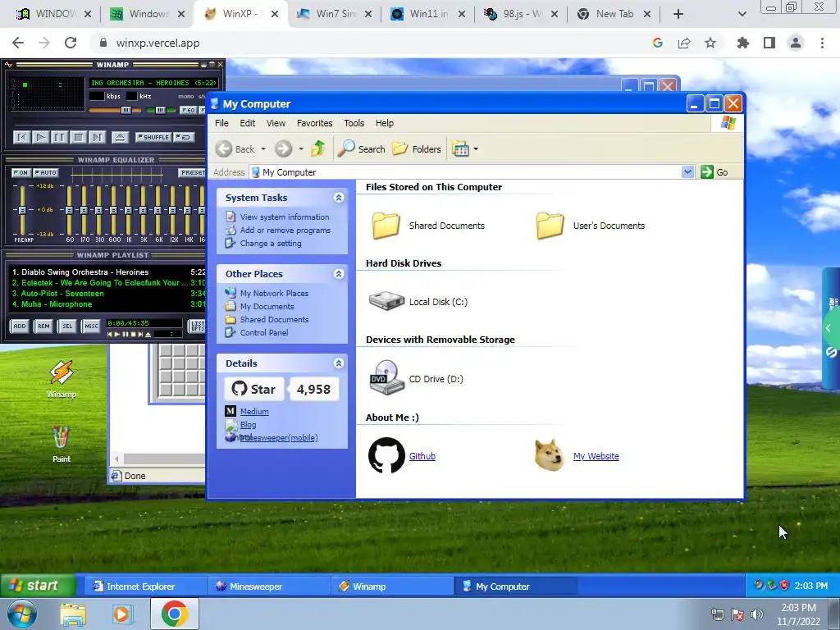The width and height of the screenshot is (840, 630).
Task: Collapse the Details panel
Action: (x=339, y=363)
